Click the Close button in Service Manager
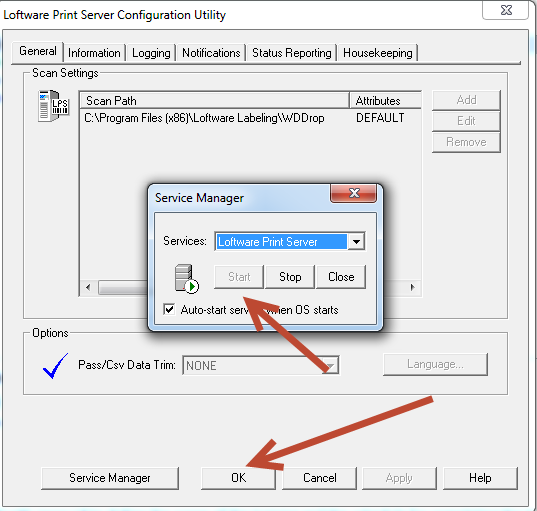The image size is (537, 511). point(341,277)
